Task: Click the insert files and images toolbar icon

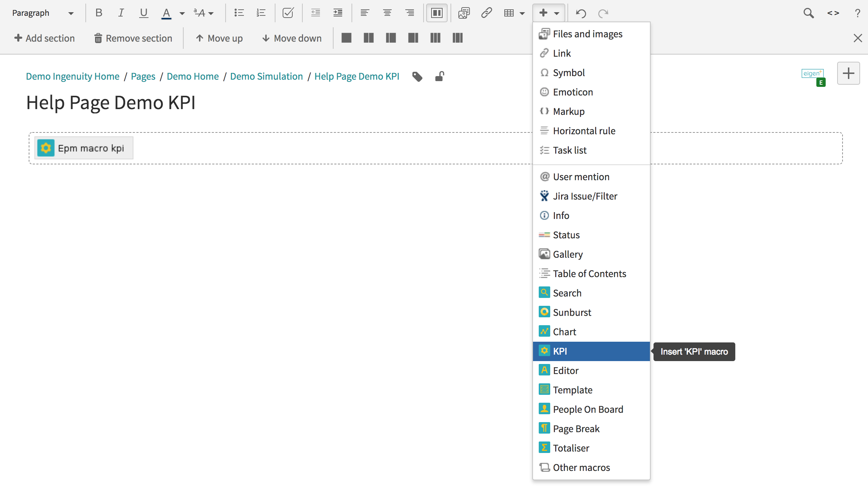Action: (x=464, y=13)
